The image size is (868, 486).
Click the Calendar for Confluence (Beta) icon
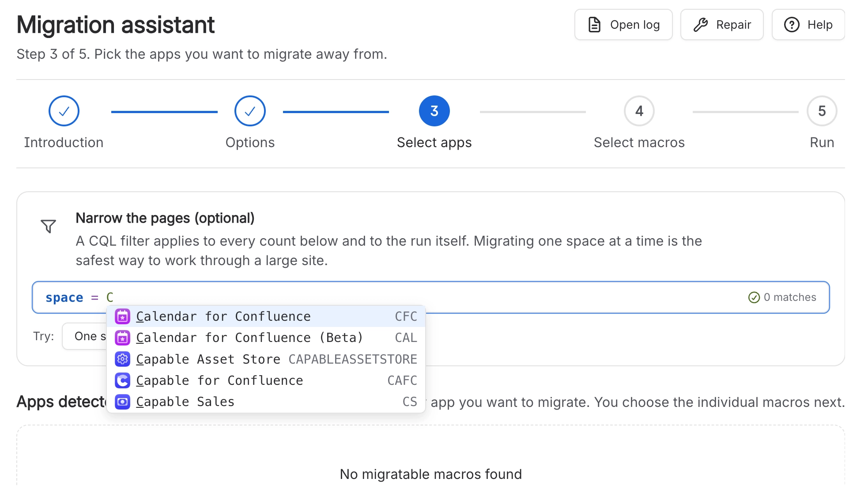tap(122, 338)
